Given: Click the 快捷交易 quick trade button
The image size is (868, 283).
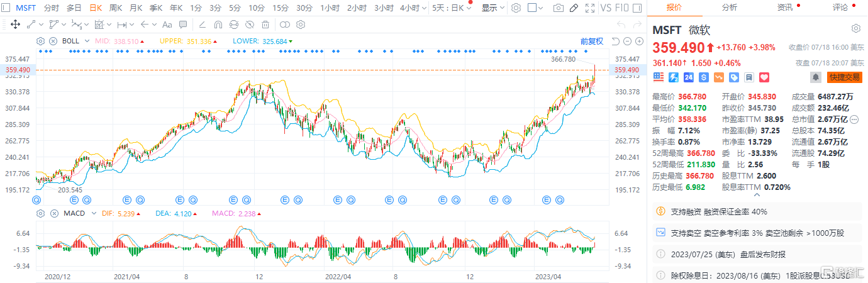Looking at the screenshot, I should 845,77.
